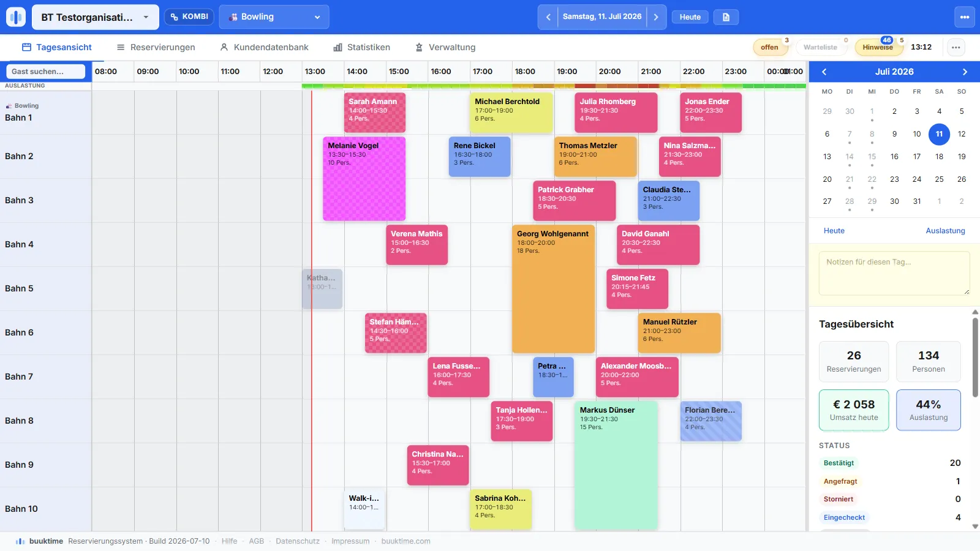Open the three-dots menu beside the clock
Screen dimensions: 980x551
(956, 47)
